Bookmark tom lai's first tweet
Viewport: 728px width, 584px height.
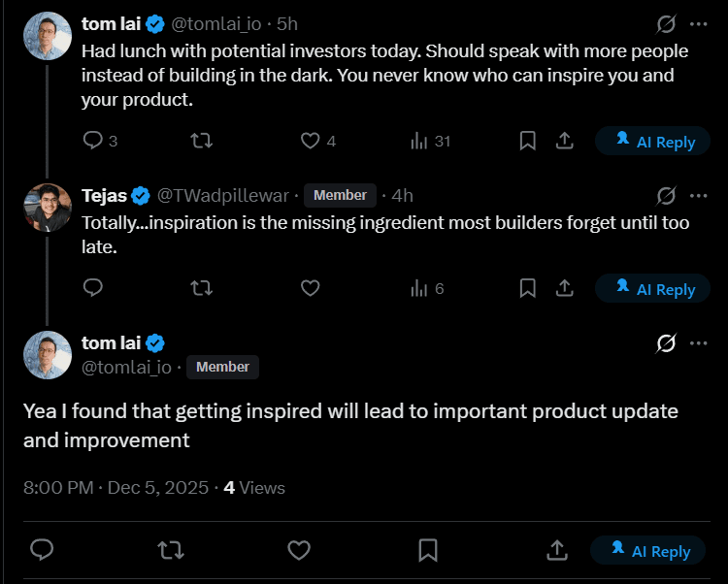527,141
